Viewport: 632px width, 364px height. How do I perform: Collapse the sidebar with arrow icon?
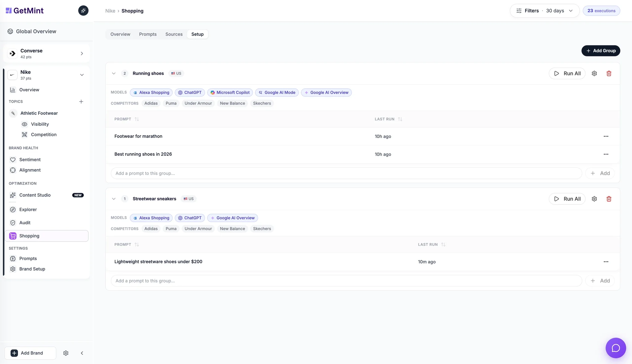[x=82, y=353]
